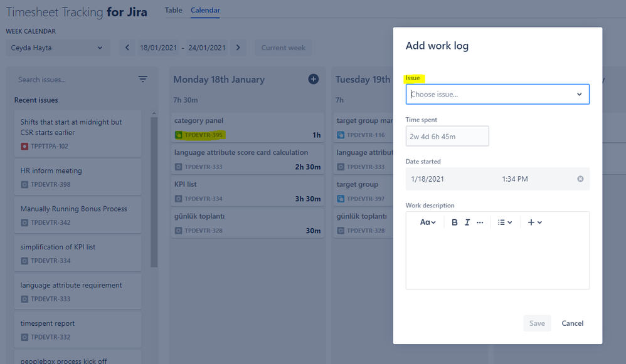The height and width of the screenshot is (364, 626).
Task: Click the highlighted TPDEVTR-395 issue key
Action: (x=203, y=135)
